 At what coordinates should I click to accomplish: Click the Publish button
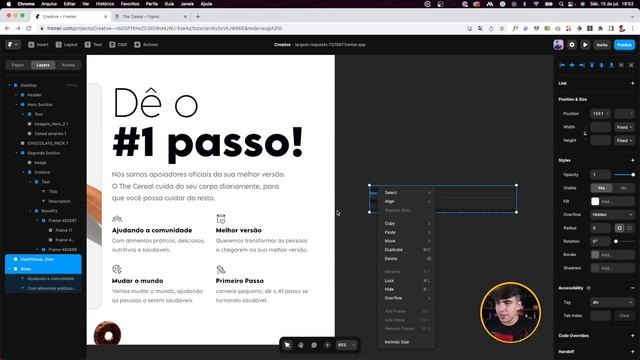pos(624,45)
